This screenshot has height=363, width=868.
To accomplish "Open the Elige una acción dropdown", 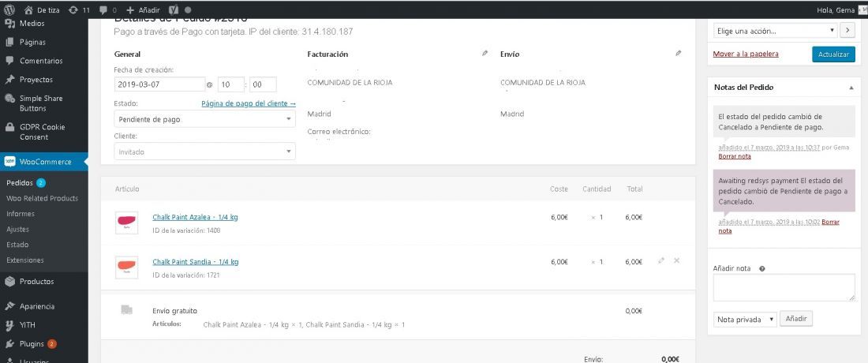I will (x=775, y=31).
